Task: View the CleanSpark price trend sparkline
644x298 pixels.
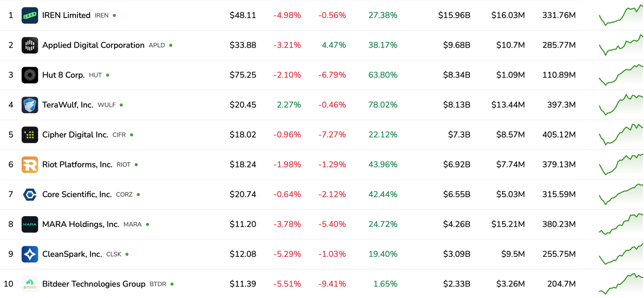Action: click(x=621, y=254)
